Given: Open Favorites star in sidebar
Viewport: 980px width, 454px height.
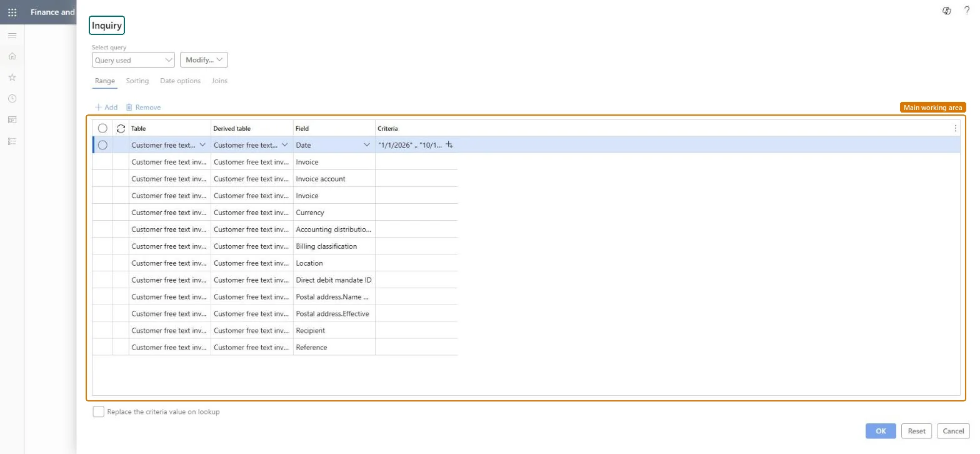Looking at the screenshot, I should pos(12,78).
